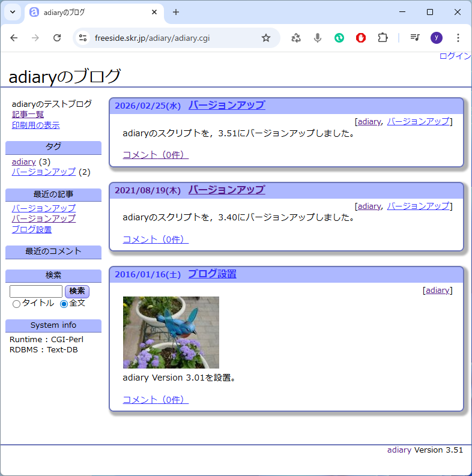Click the browser back arrow

tap(14, 38)
